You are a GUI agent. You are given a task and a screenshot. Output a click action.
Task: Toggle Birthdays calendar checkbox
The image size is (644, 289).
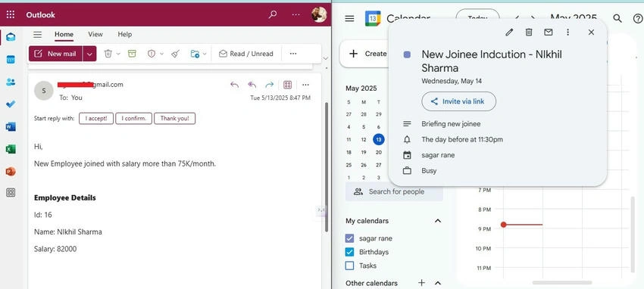[x=349, y=252]
